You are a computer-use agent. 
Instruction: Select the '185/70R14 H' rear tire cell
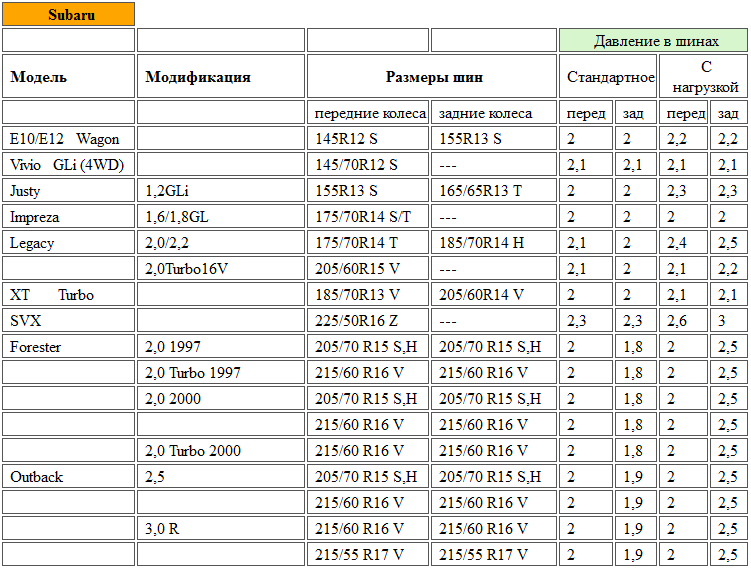494,243
